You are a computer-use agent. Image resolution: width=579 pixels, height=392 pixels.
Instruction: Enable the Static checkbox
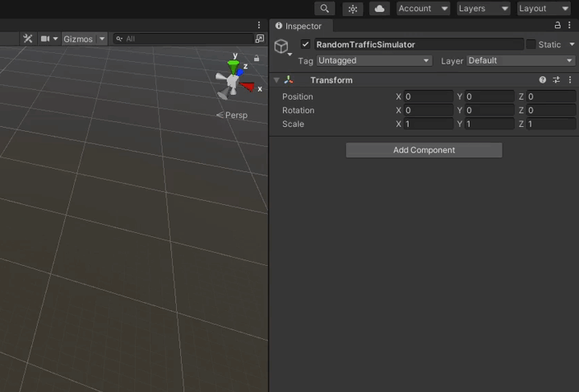point(531,45)
